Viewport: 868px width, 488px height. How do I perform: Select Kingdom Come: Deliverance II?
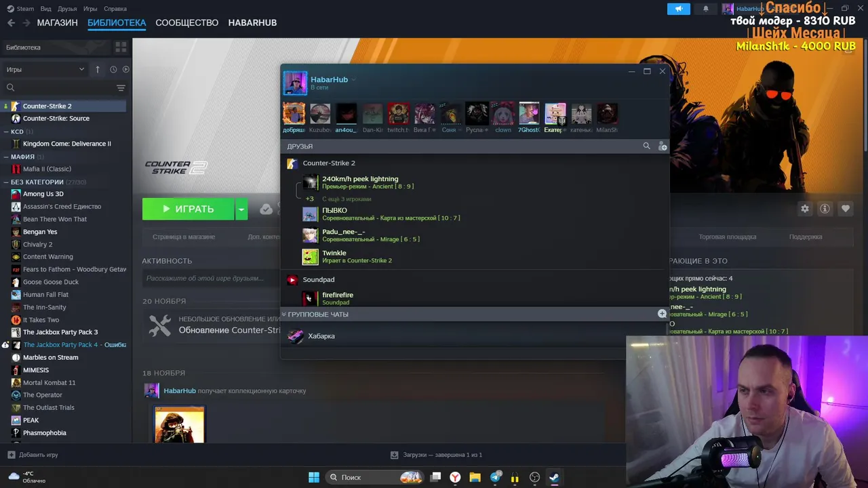coord(66,144)
